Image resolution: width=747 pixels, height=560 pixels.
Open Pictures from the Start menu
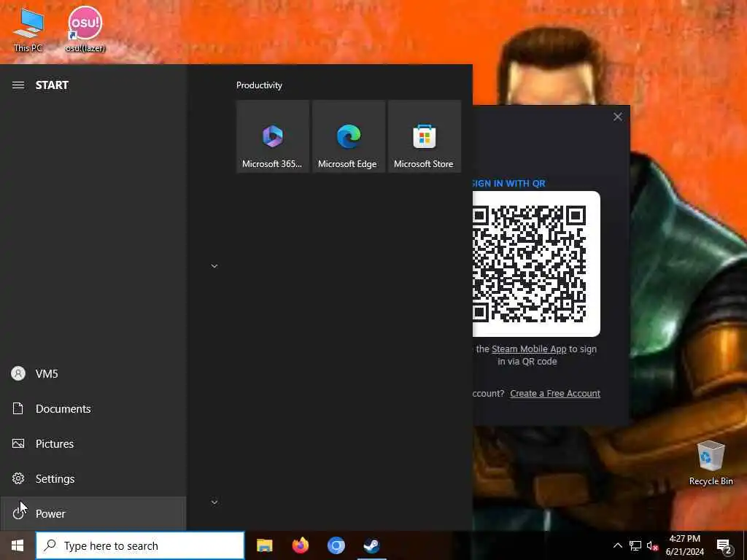[x=93, y=444]
